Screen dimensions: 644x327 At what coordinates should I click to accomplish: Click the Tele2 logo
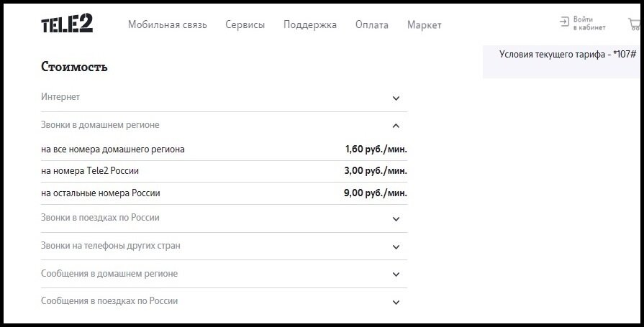[x=67, y=24]
